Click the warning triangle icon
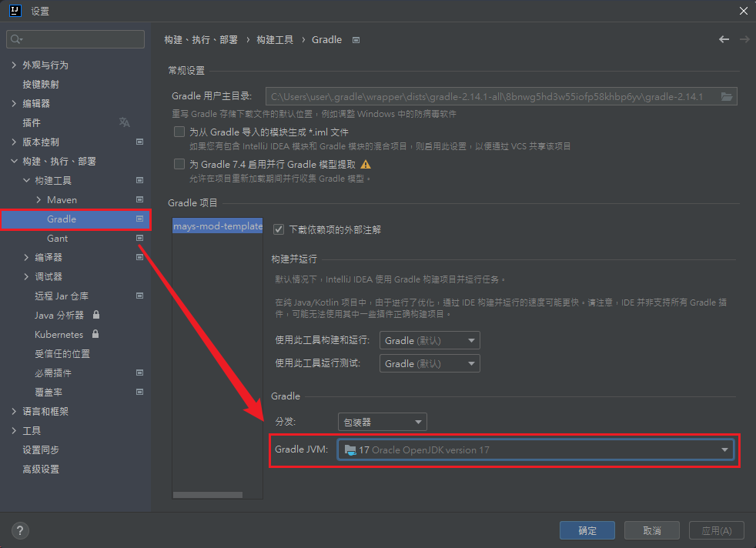The width and height of the screenshot is (756, 548). coord(366,165)
